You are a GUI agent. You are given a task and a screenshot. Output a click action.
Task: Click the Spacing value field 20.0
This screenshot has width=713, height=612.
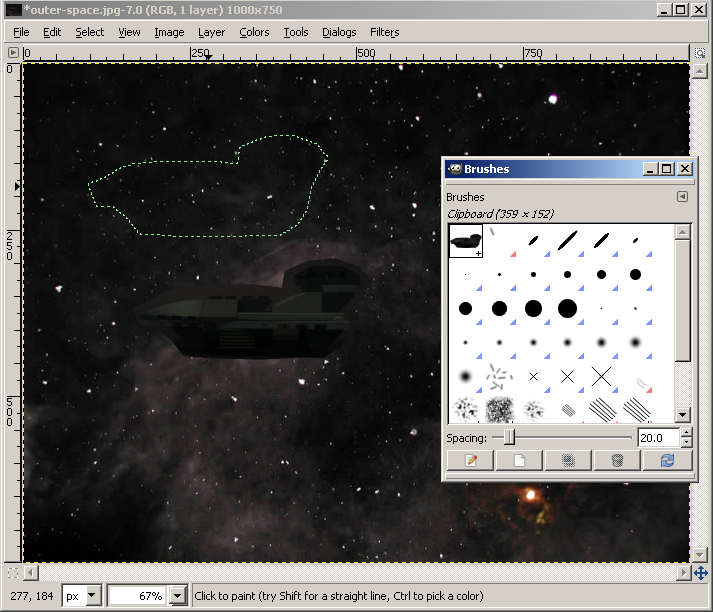coord(658,438)
